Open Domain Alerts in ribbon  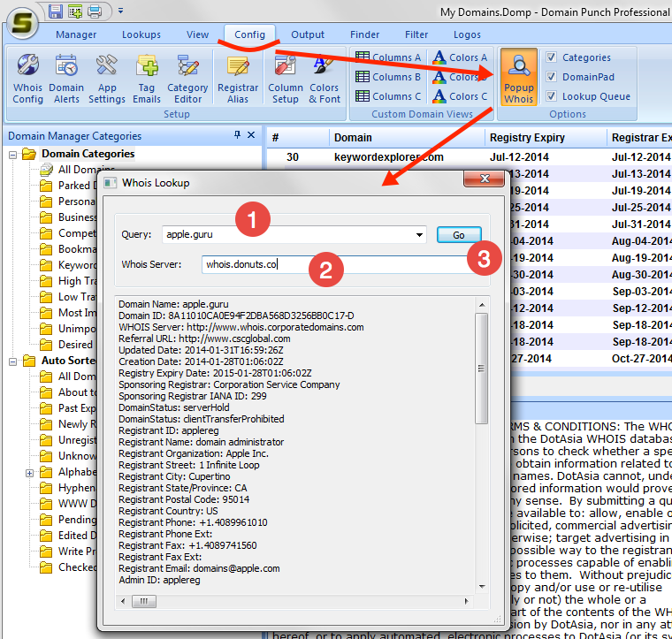point(66,78)
